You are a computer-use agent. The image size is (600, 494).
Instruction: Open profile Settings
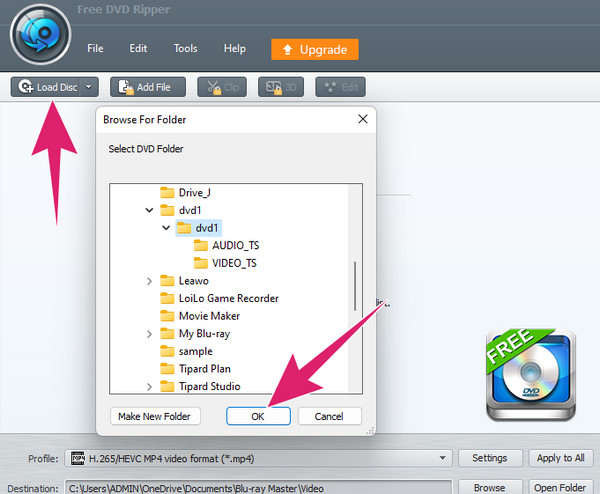coord(490,458)
